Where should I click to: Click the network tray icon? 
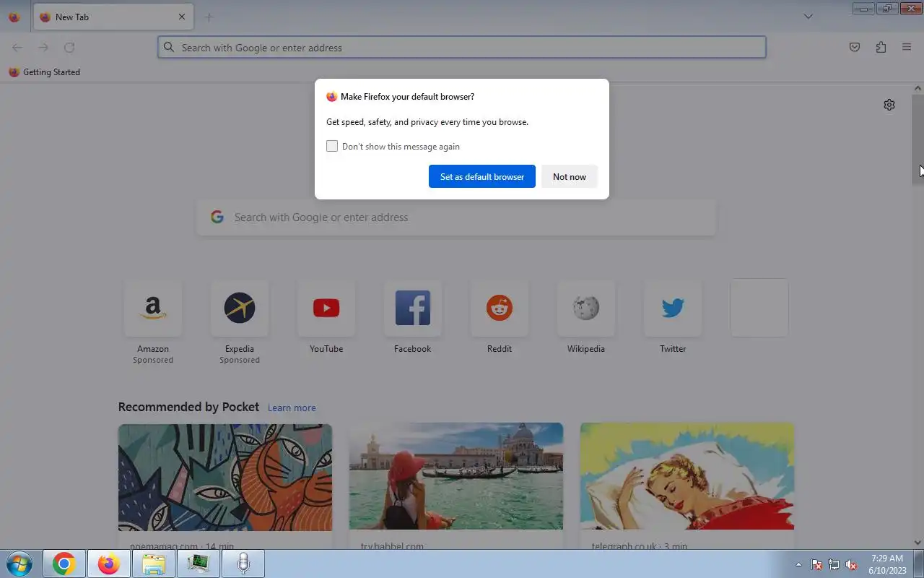click(x=834, y=565)
